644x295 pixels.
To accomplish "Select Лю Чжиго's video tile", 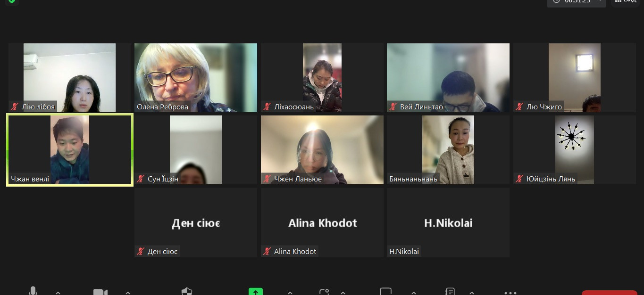I will (575, 78).
